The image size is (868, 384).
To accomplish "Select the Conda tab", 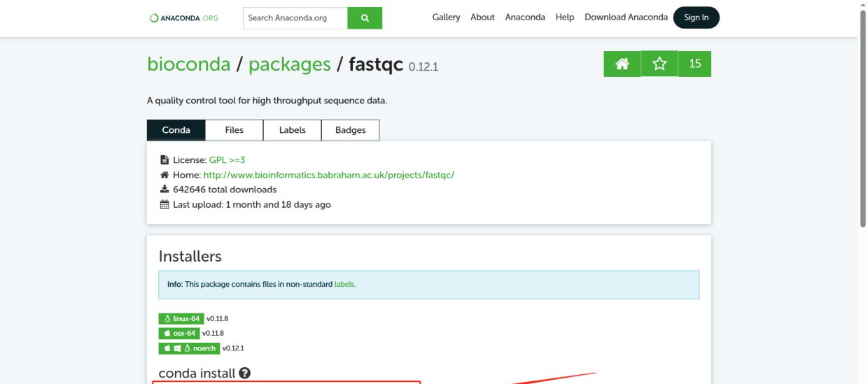I will pyautogui.click(x=176, y=130).
